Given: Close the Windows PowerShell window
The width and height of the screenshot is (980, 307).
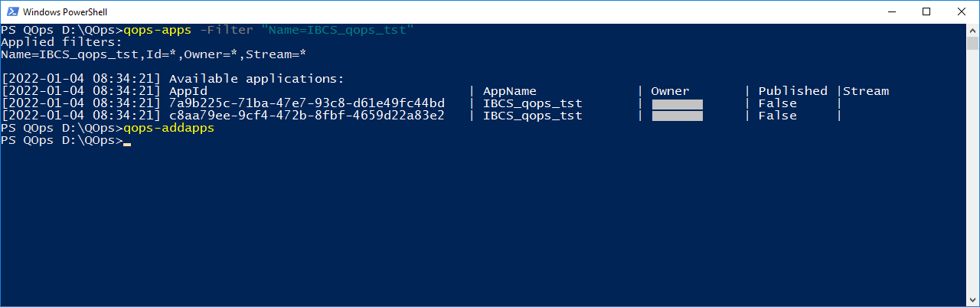Looking at the screenshot, I should click(962, 12).
